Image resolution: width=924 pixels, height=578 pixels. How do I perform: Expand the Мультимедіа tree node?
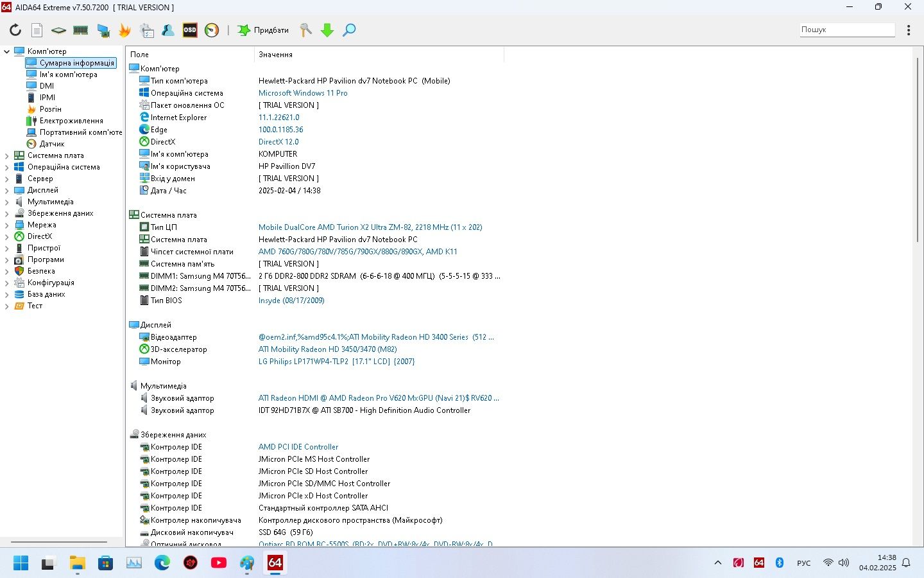7,202
